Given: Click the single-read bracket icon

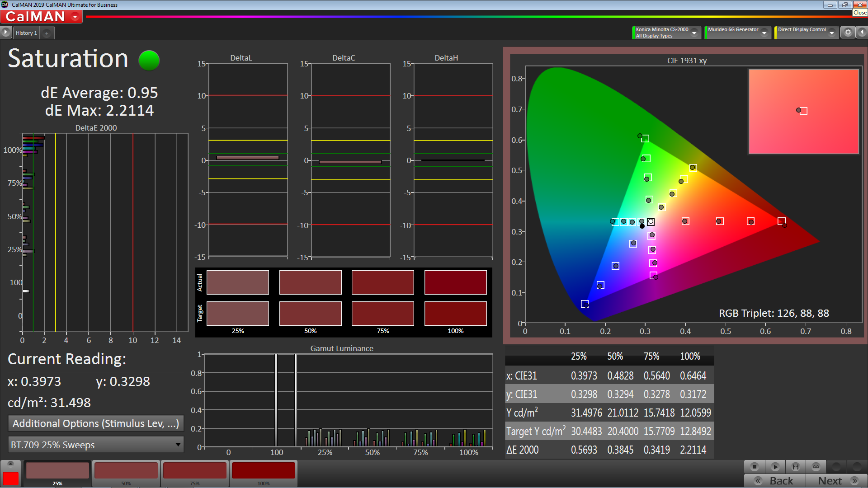Looking at the screenshot, I should (x=796, y=466).
